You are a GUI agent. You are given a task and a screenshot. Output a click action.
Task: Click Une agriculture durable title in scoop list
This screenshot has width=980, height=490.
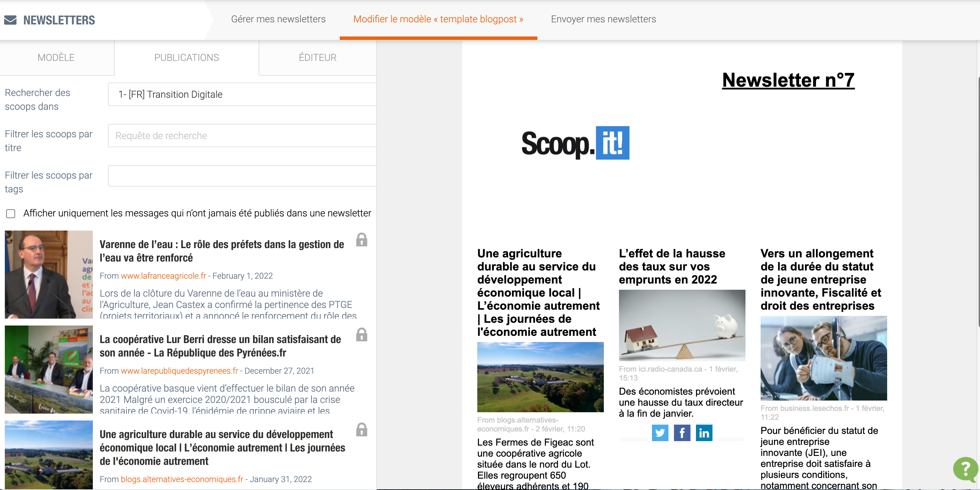[x=222, y=447]
